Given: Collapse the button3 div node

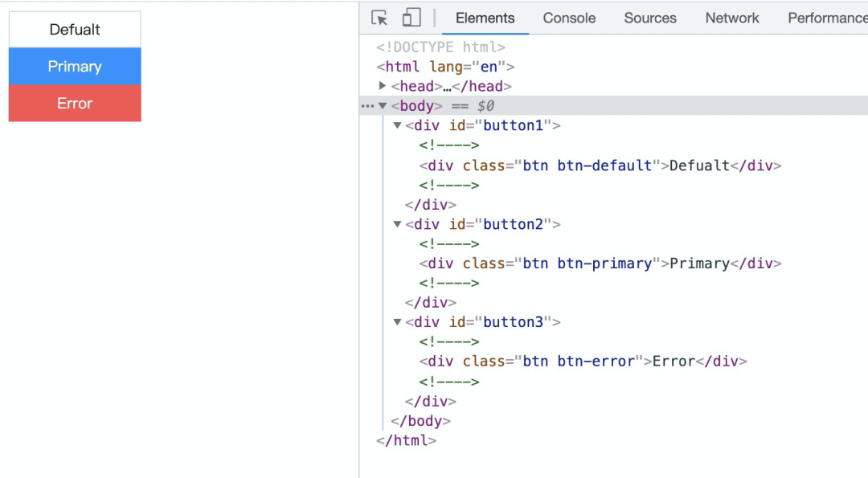Looking at the screenshot, I should tap(397, 322).
